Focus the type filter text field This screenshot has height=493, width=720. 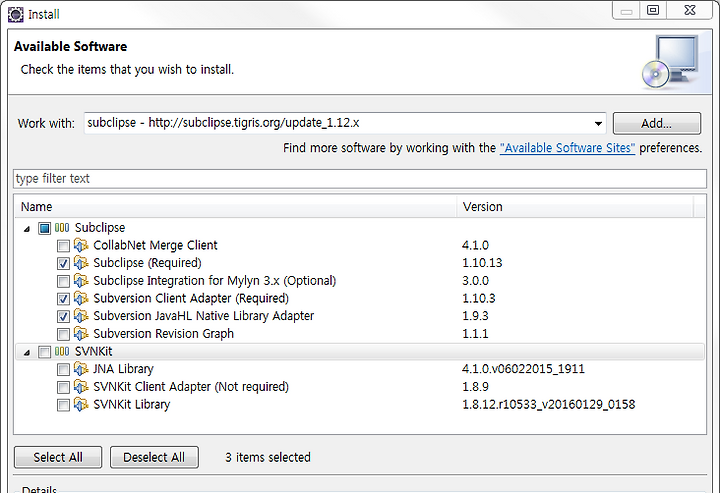tap(360, 179)
